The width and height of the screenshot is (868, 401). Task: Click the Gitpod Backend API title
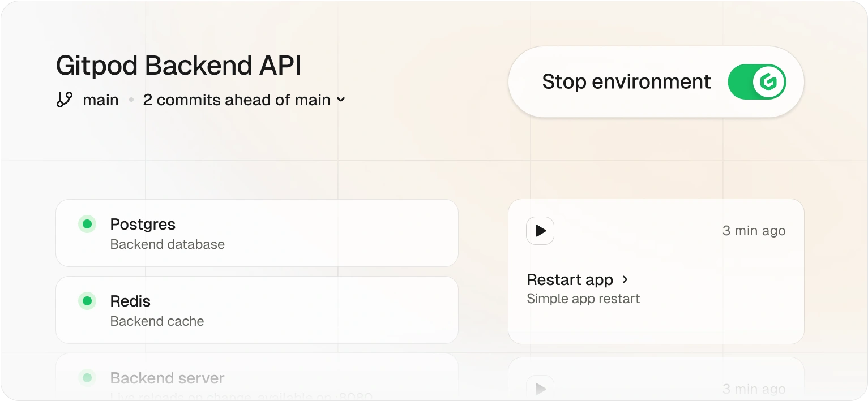[178, 66]
